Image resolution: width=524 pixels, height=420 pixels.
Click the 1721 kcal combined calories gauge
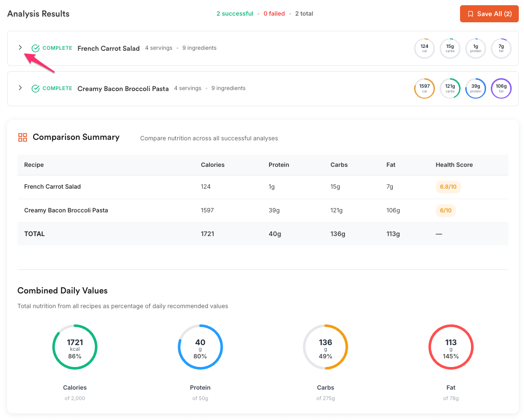(x=75, y=347)
